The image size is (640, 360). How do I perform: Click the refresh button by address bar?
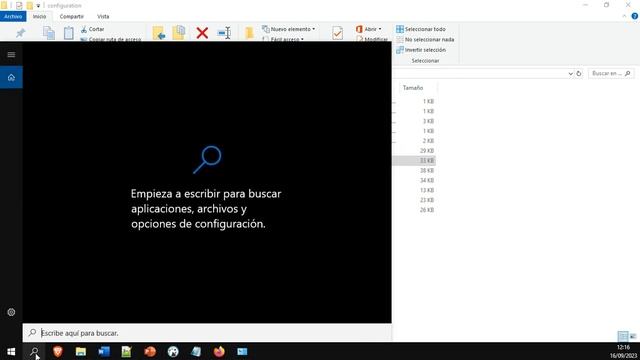pos(579,73)
